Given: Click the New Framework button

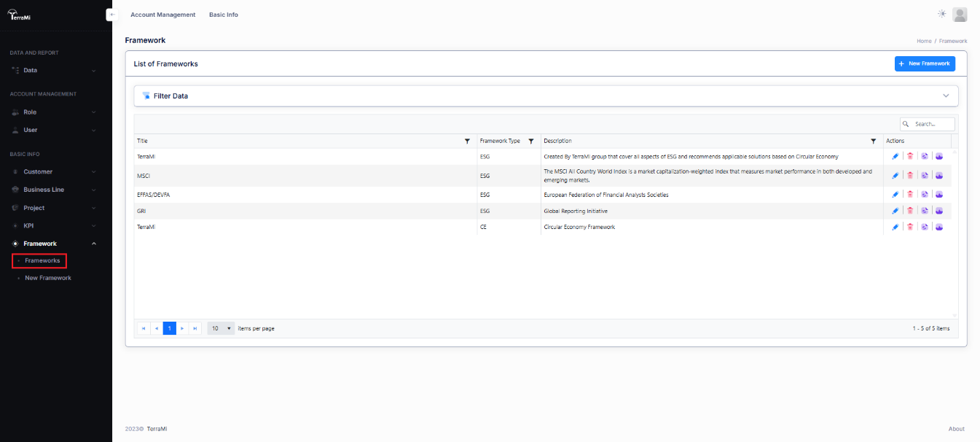Looking at the screenshot, I should pyautogui.click(x=924, y=63).
